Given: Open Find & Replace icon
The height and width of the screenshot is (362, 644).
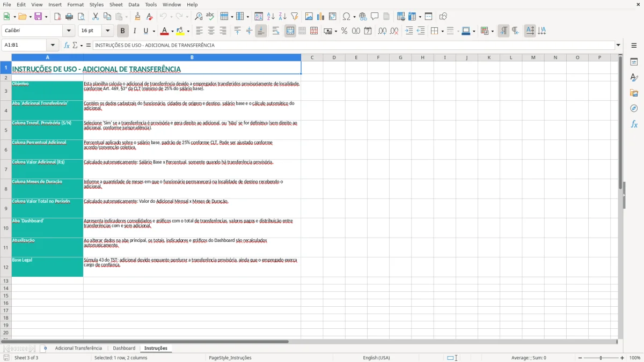Looking at the screenshot, I should pos(199,17).
